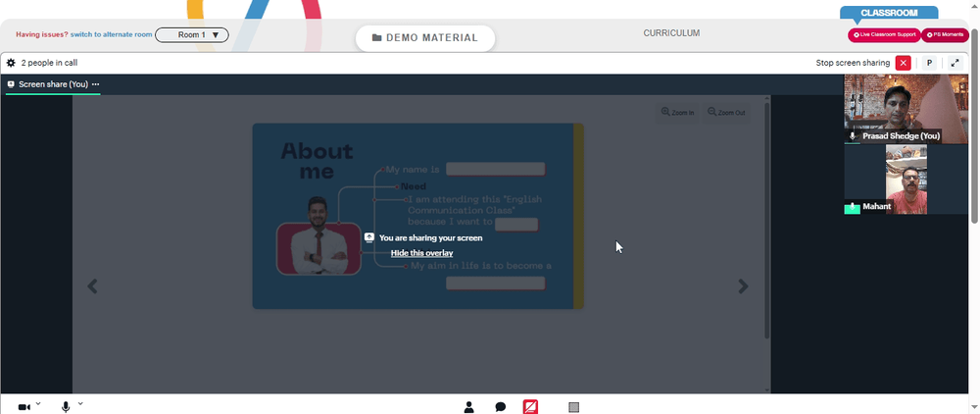The height and width of the screenshot is (414, 980).
Task: Go to previous slide with left arrow
Action: pyautogui.click(x=92, y=286)
